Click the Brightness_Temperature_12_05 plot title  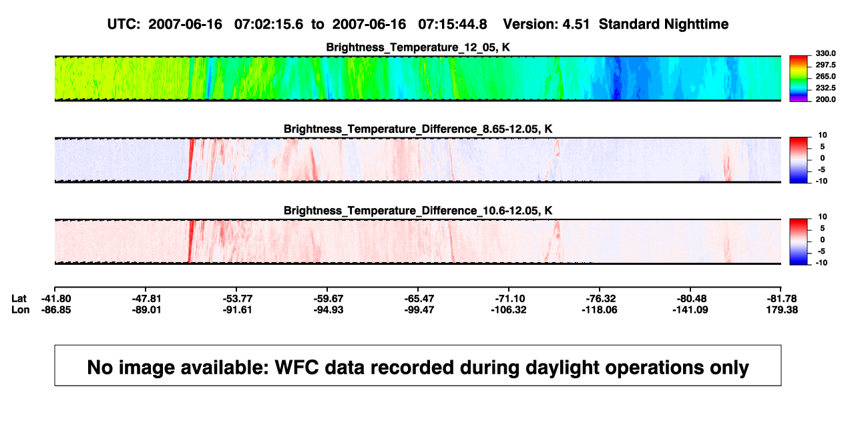(x=417, y=48)
